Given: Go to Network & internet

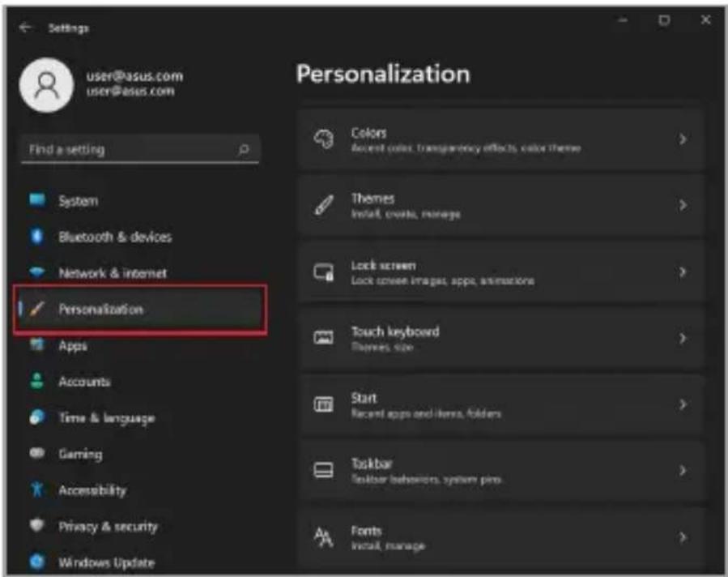Looking at the screenshot, I should (113, 273).
